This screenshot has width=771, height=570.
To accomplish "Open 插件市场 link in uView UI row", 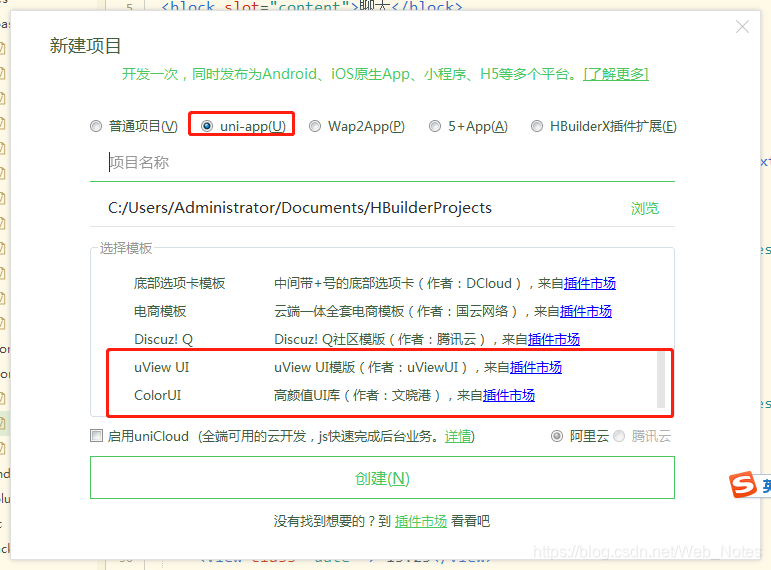I will tap(535, 367).
